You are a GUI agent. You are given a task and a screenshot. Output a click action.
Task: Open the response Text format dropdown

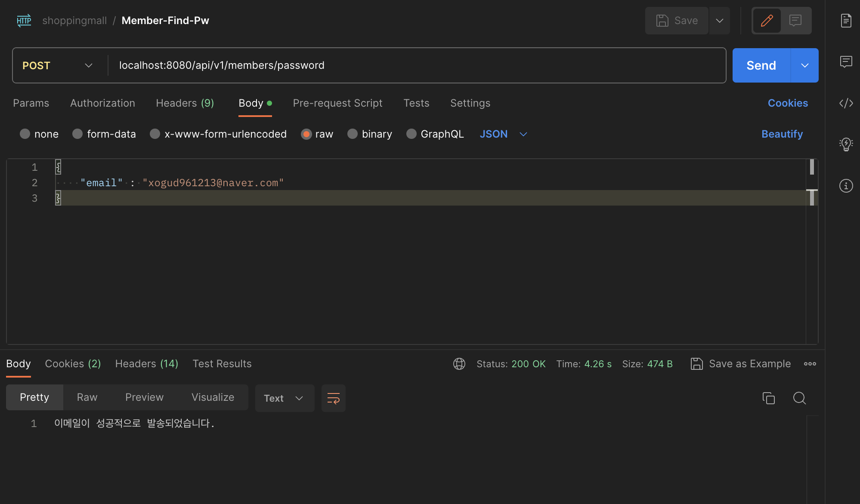click(x=284, y=398)
